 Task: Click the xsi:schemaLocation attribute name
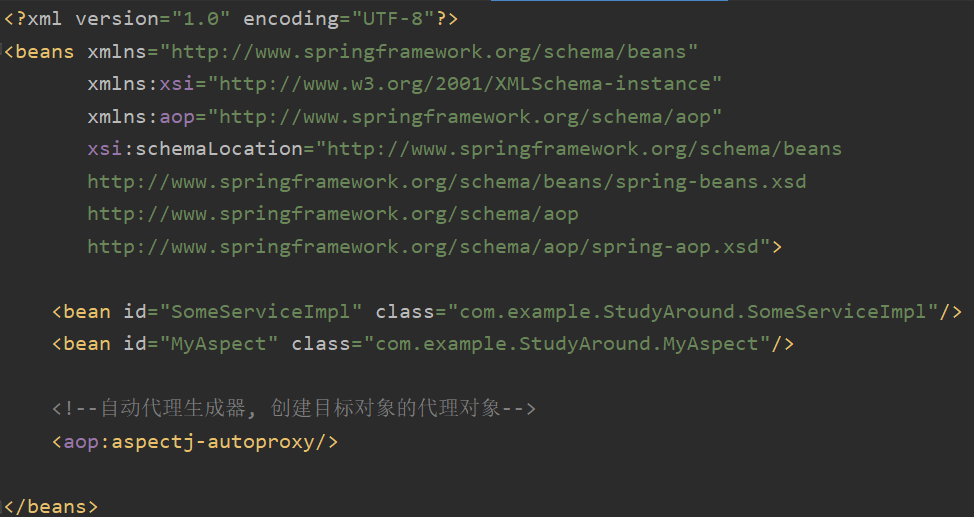tap(195, 149)
